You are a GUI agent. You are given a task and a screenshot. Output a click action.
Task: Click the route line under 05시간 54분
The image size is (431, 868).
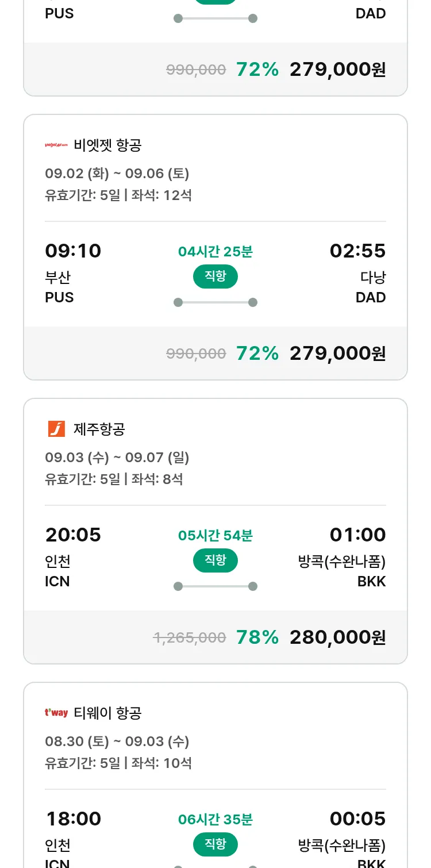[215, 586]
